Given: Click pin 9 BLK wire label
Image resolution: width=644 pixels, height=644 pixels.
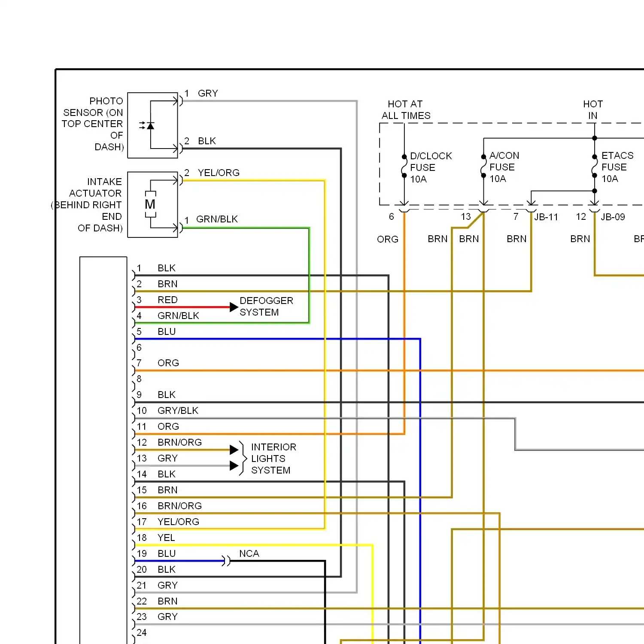Looking at the screenshot, I should click(x=167, y=395).
